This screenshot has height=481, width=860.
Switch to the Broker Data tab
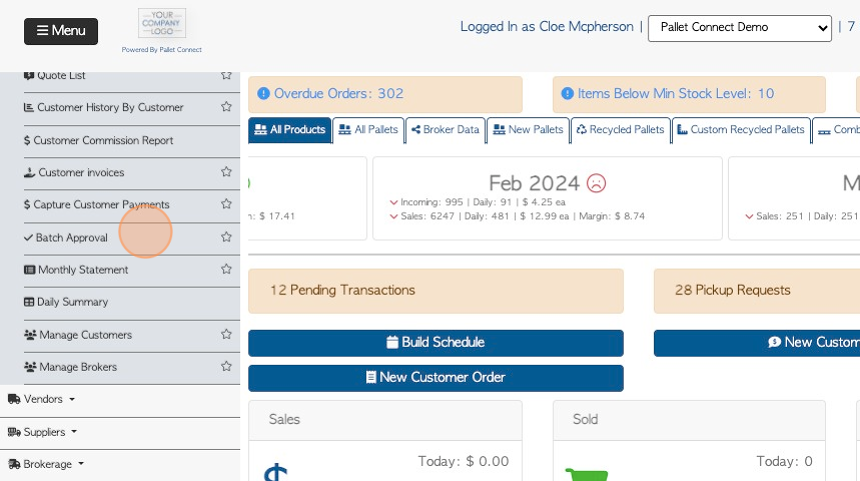[445, 130]
